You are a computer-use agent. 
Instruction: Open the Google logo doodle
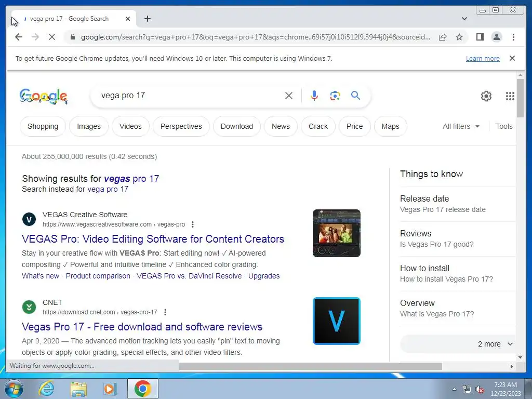[44, 96]
